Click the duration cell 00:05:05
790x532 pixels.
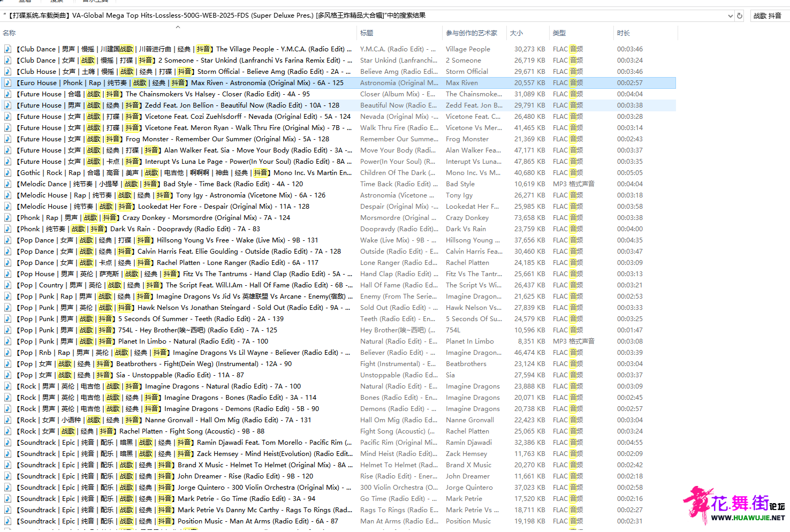pos(630,173)
